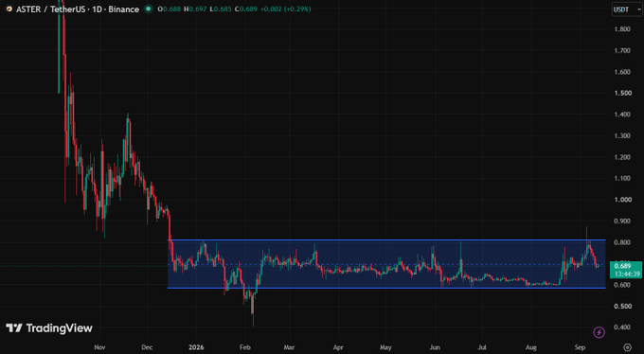Click the purple lightning bolt icon
This screenshot has height=354, width=644.
pos(599,332)
